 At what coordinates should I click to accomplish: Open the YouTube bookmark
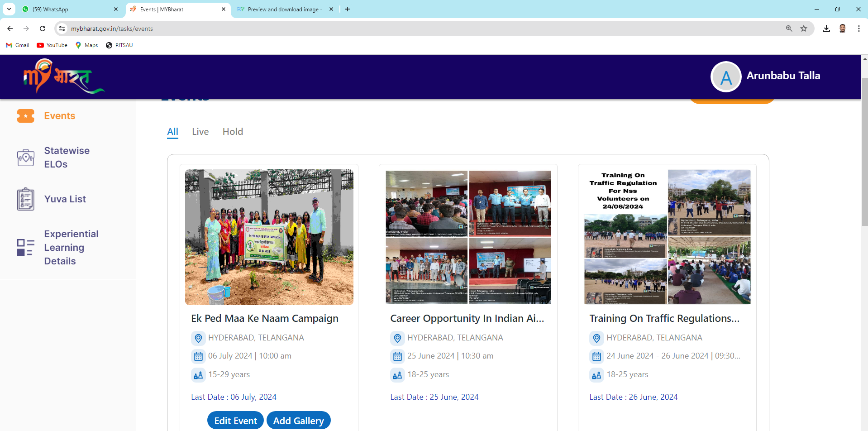[52, 45]
